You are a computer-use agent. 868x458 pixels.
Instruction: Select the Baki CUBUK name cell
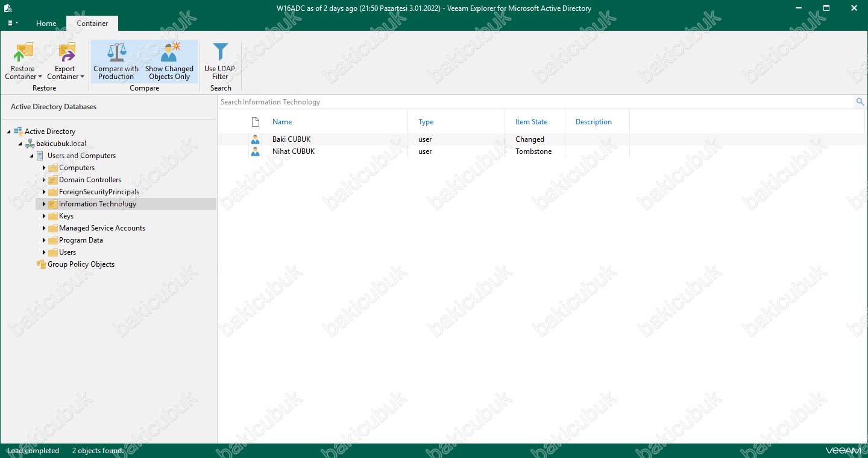pyautogui.click(x=292, y=139)
